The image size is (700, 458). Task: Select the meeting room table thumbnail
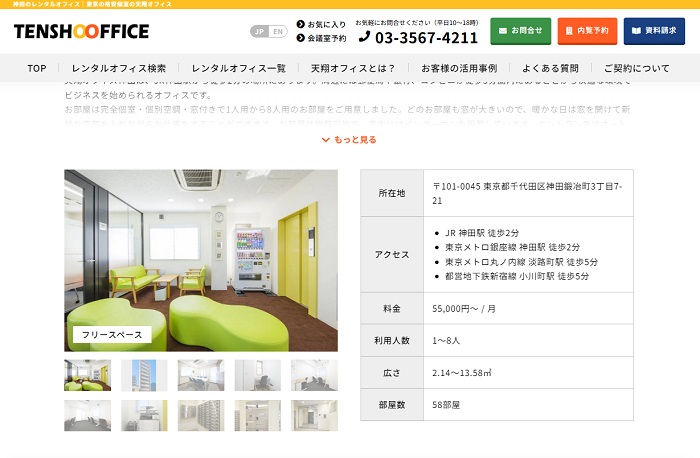[201, 375]
